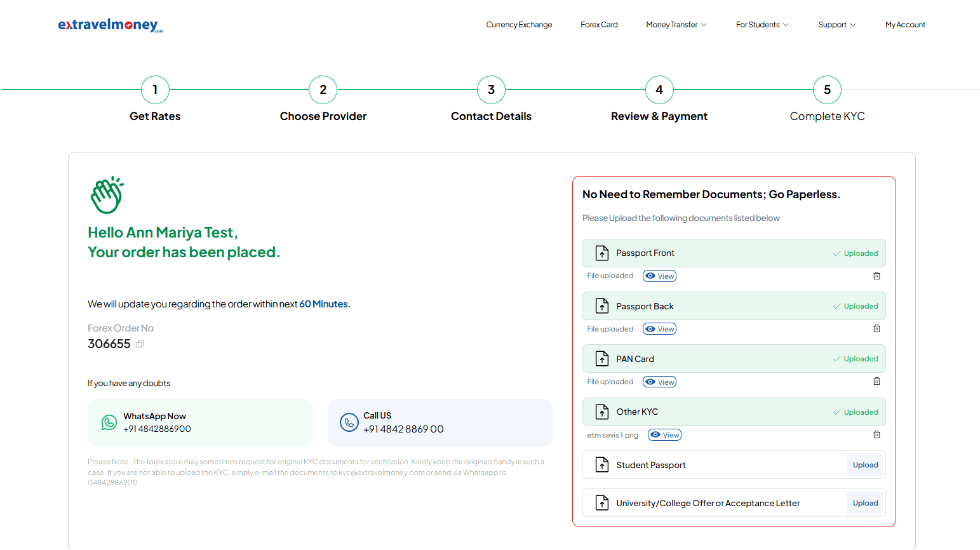Go to Currency Exchange page
The height and width of the screenshot is (550, 980).
click(x=519, y=25)
